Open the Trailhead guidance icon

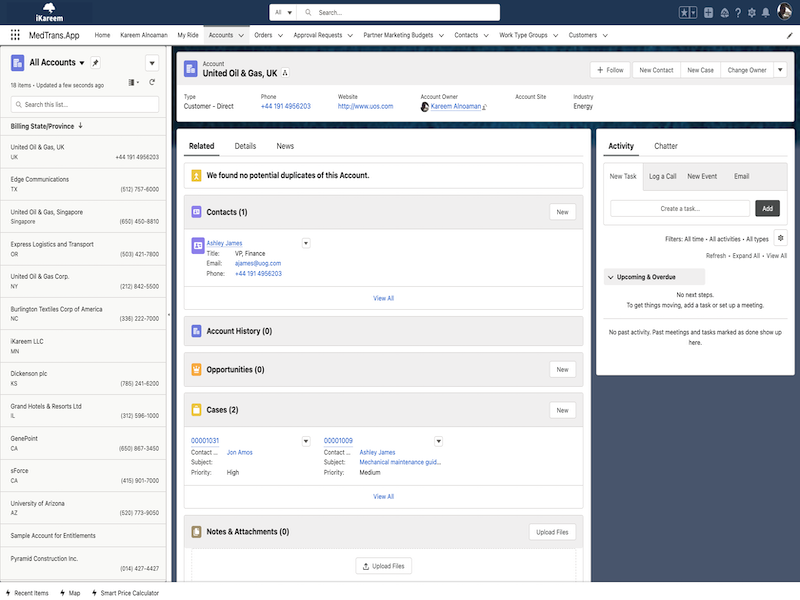click(x=724, y=13)
